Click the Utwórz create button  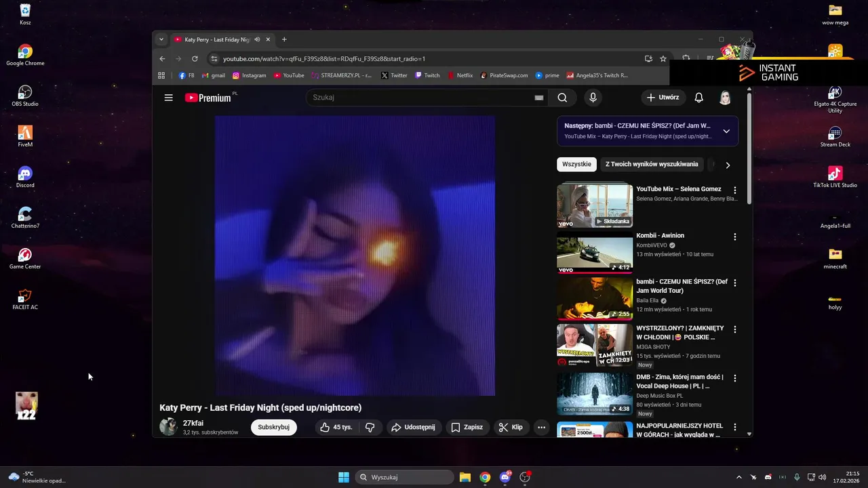pyautogui.click(x=663, y=98)
